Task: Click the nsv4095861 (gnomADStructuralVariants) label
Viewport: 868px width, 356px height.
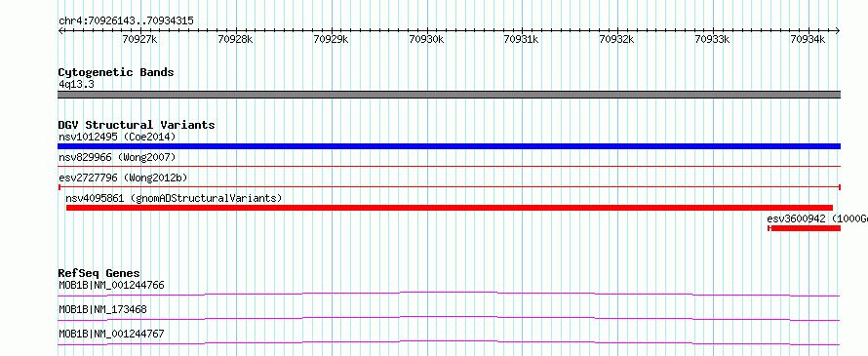Action: pos(174,198)
